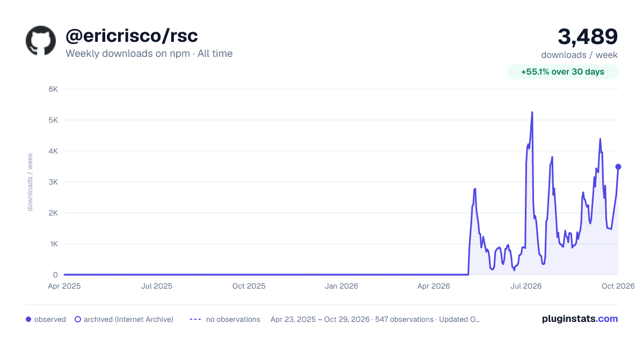644x338 pixels.
Task: Click the dashed no-observations legend line
Action: pos(195,319)
